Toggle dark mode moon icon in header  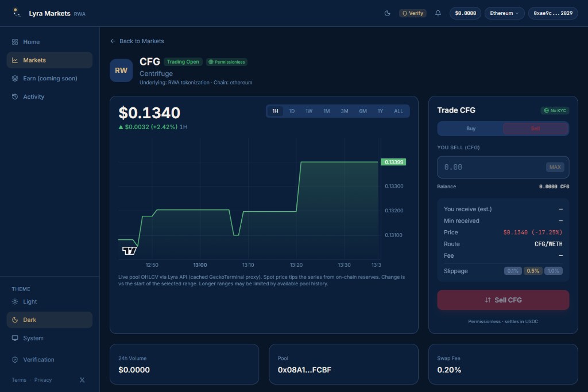tap(388, 13)
